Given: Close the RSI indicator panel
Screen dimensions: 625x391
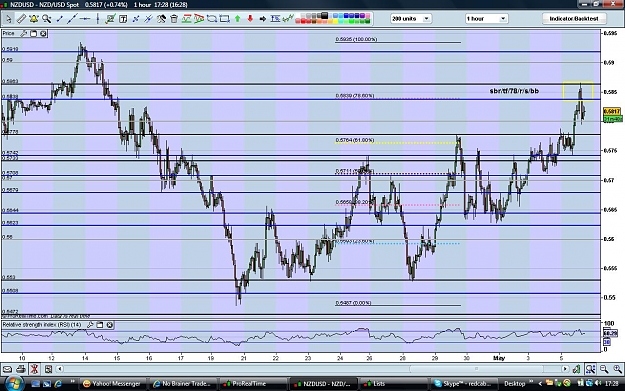Looking at the screenshot, I should (110, 325).
